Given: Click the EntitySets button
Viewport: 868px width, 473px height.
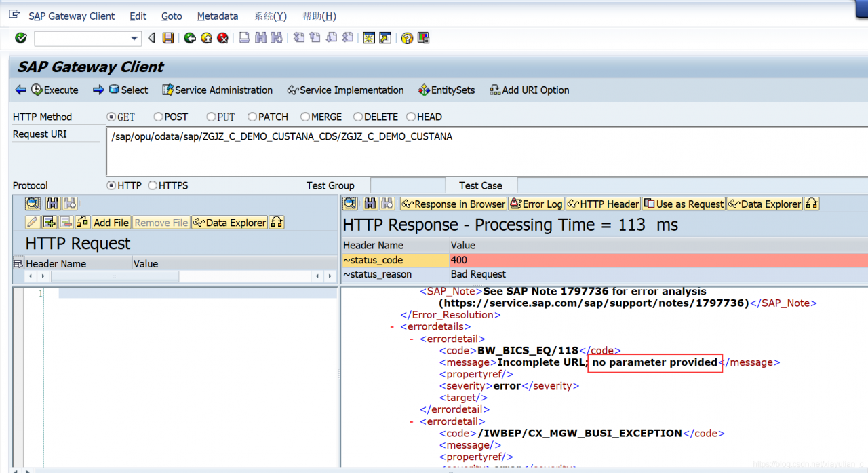Looking at the screenshot, I should (x=447, y=90).
